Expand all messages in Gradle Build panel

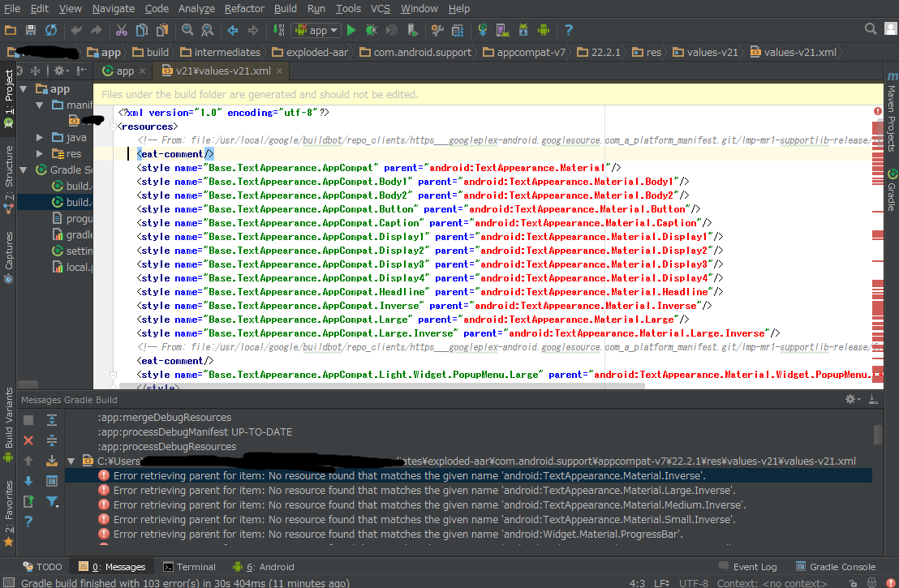tap(52, 421)
